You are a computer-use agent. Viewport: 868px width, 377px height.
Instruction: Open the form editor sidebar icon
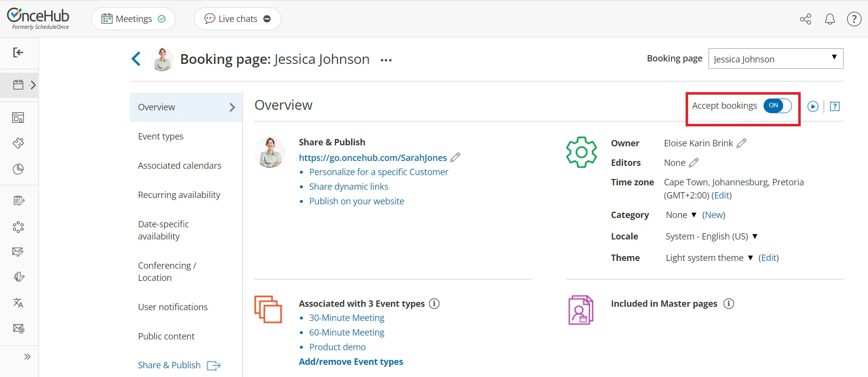(x=19, y=200)
